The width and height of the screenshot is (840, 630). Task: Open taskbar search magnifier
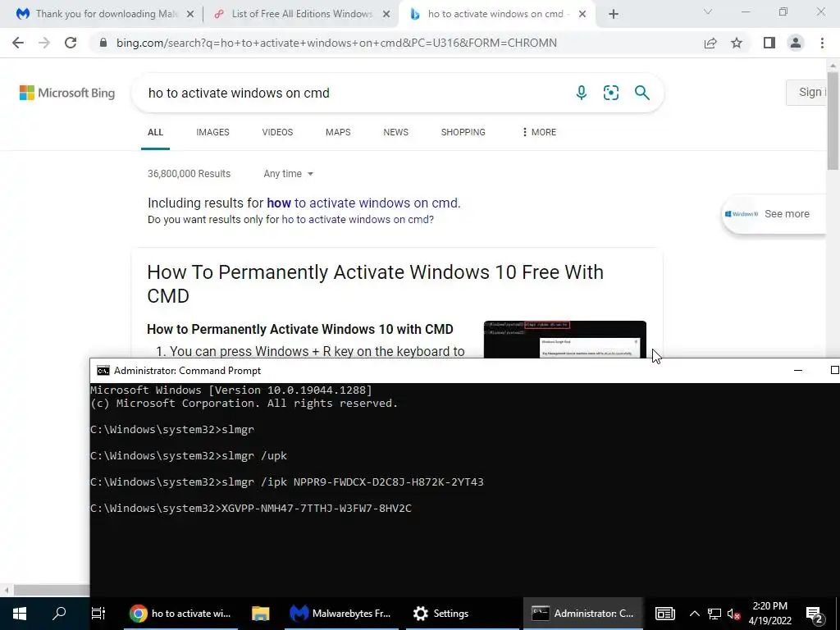point(59,614)
